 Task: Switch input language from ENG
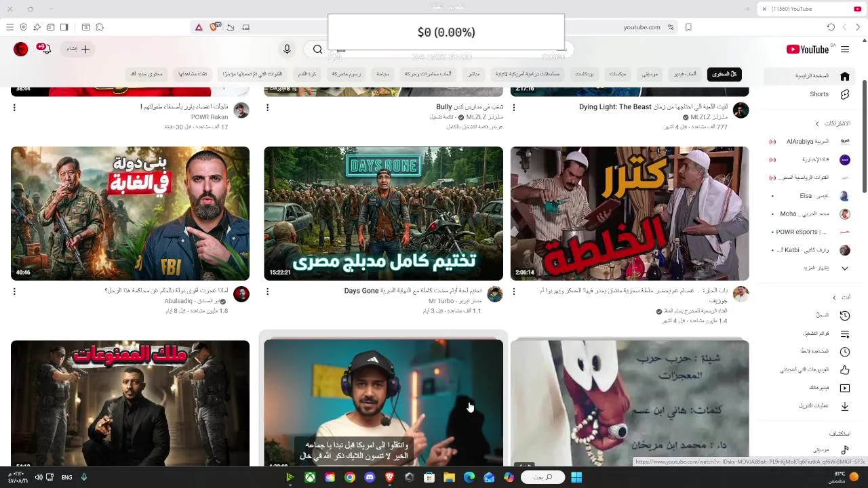(x=66, y=477)
